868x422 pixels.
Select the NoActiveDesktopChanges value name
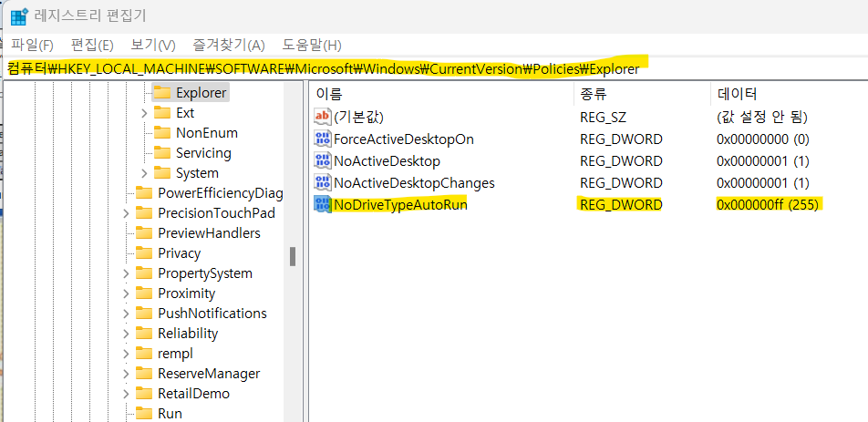click(x=414, y=182)
